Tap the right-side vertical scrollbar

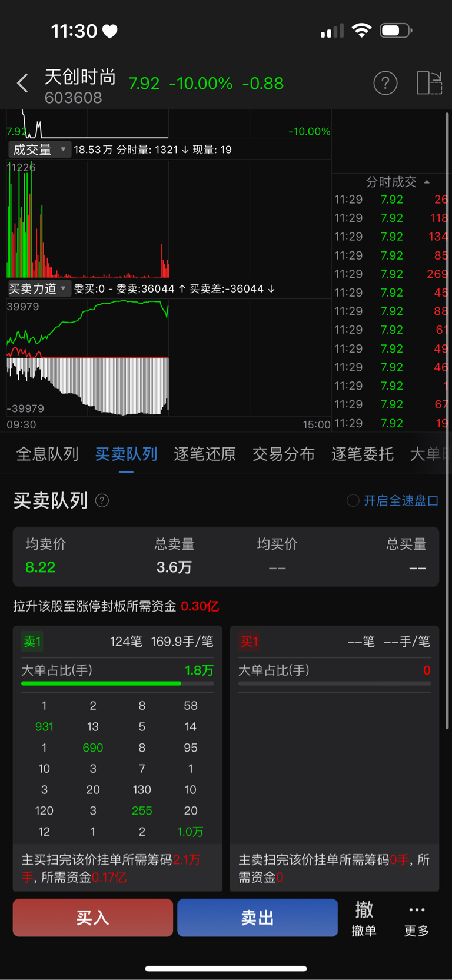pyautogui.click(x=447, y=421)
